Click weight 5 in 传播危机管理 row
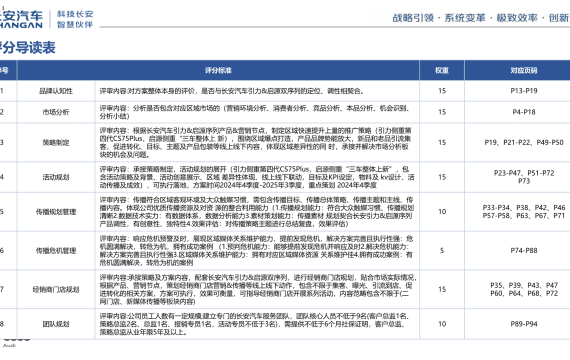This screenshot has width=570, height=360. click(442, 251)
